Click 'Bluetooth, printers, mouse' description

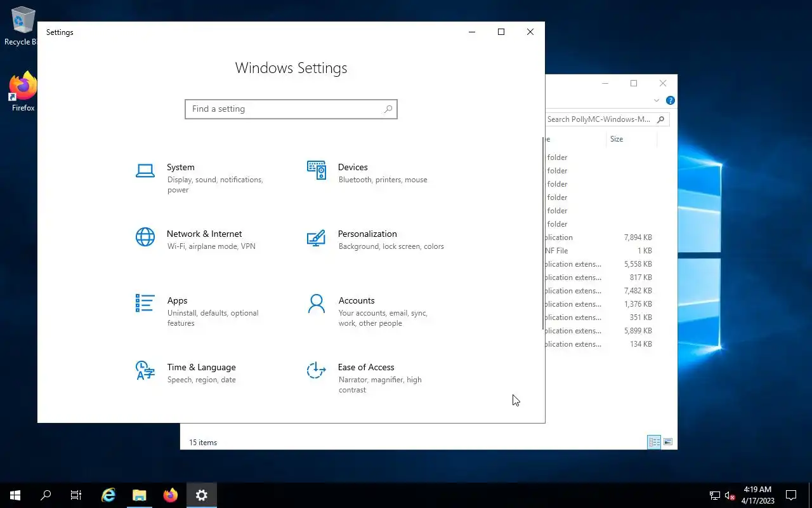click(x=383, y=180)
